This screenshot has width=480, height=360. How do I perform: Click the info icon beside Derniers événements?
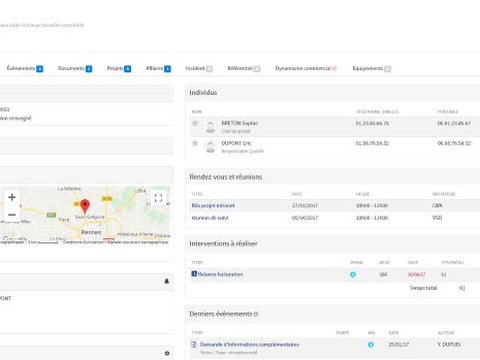[x=256, y=314]
